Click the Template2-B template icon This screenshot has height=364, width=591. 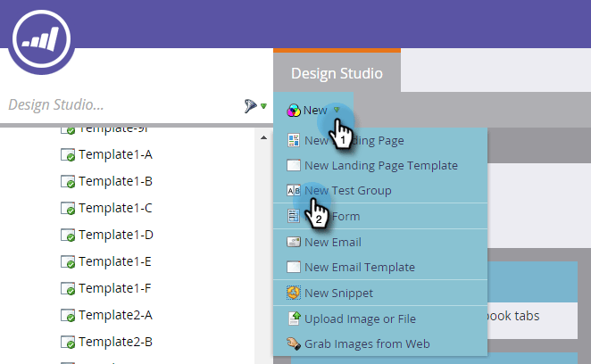(x=68, y=343)
